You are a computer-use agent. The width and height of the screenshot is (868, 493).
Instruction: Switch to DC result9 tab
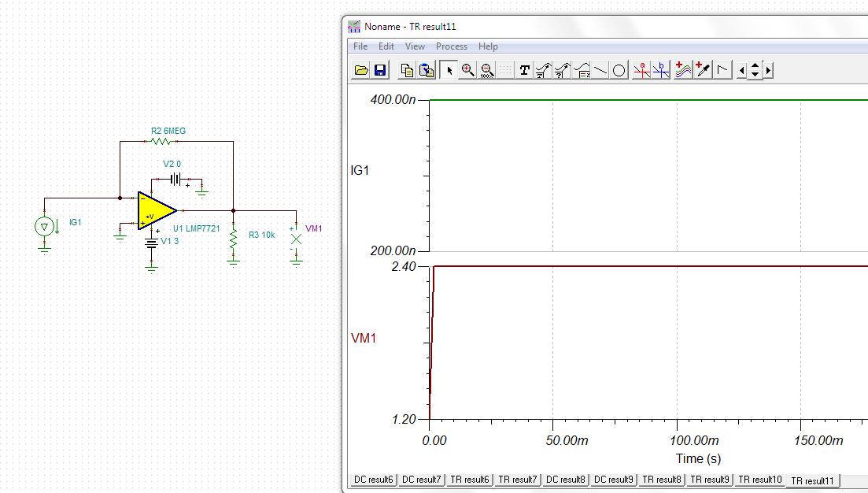pyautogui.click(x=613, y=480)
